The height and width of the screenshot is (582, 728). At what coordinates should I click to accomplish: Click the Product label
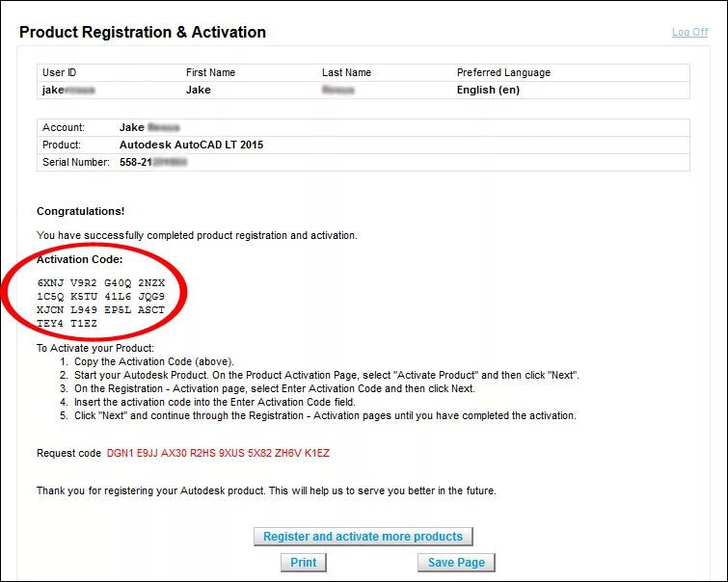pos(62,145)
